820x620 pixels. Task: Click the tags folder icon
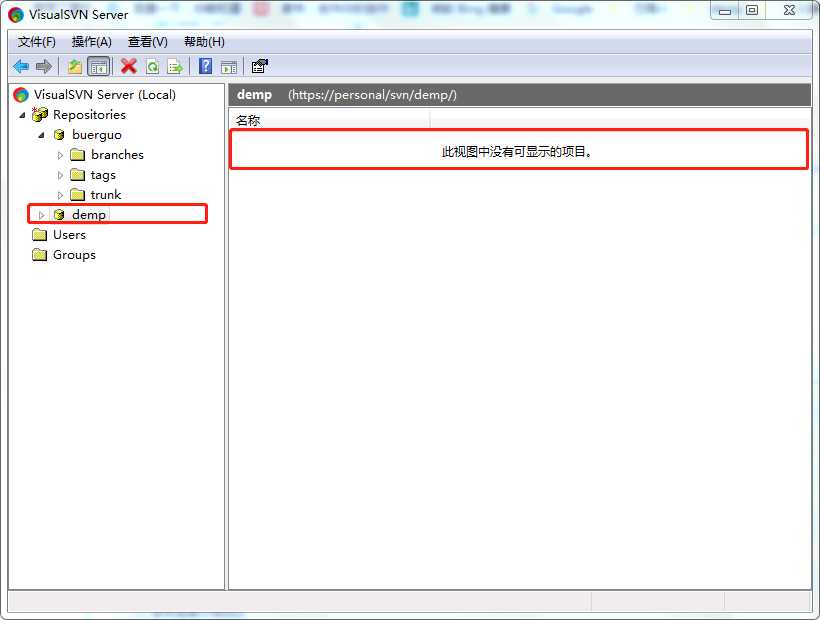(77, 175)
